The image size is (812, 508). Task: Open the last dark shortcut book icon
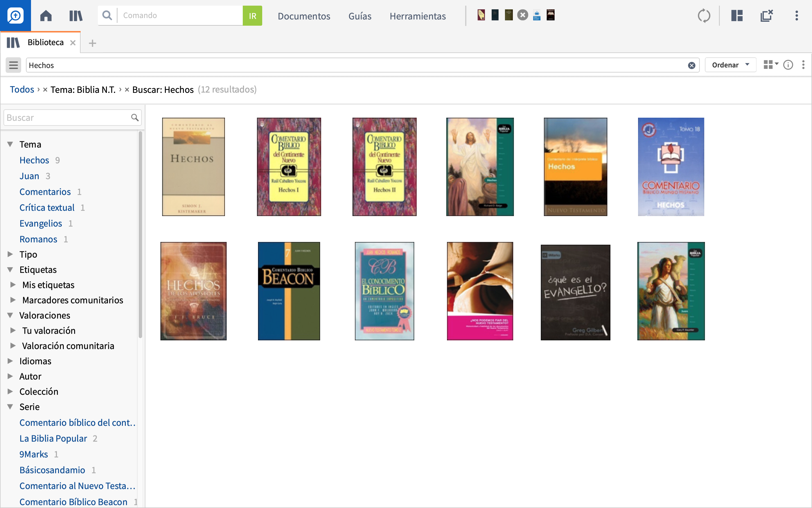click(551, 15)
